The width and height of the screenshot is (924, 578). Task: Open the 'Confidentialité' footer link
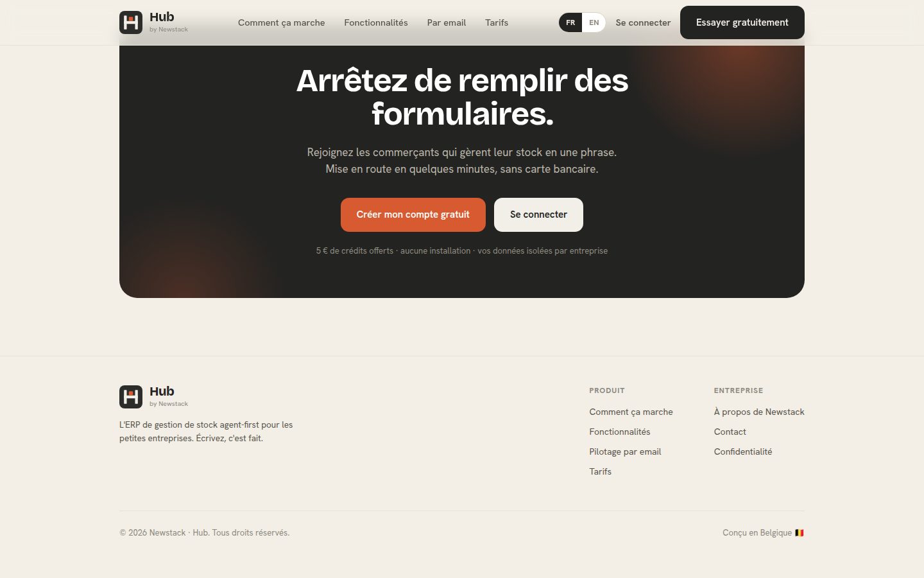(743, 451)
